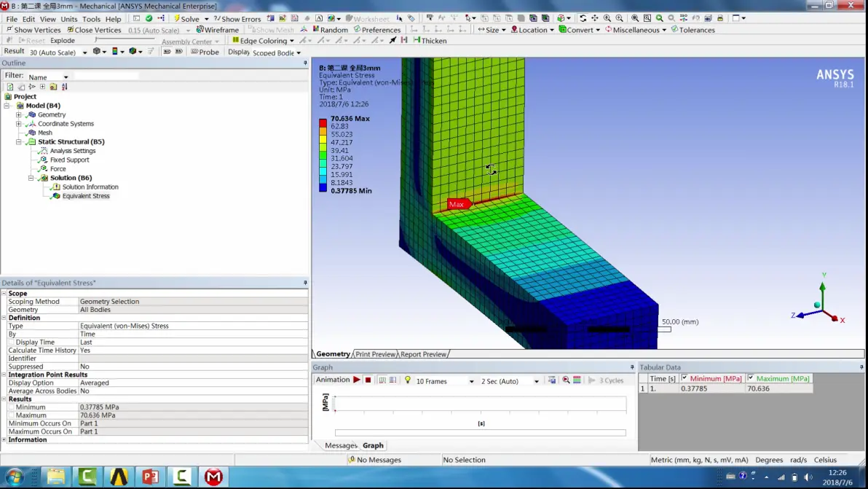This screenshot has height=489, width=868.
Task: Select Analysis Settings in the tree
Action: point(73,151)
